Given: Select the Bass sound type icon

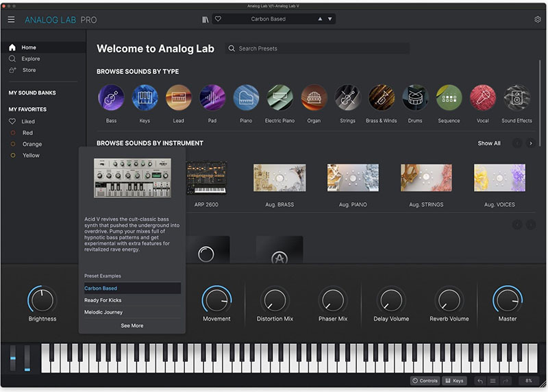Looking at the screenshot, I should [x=111, y=98].
